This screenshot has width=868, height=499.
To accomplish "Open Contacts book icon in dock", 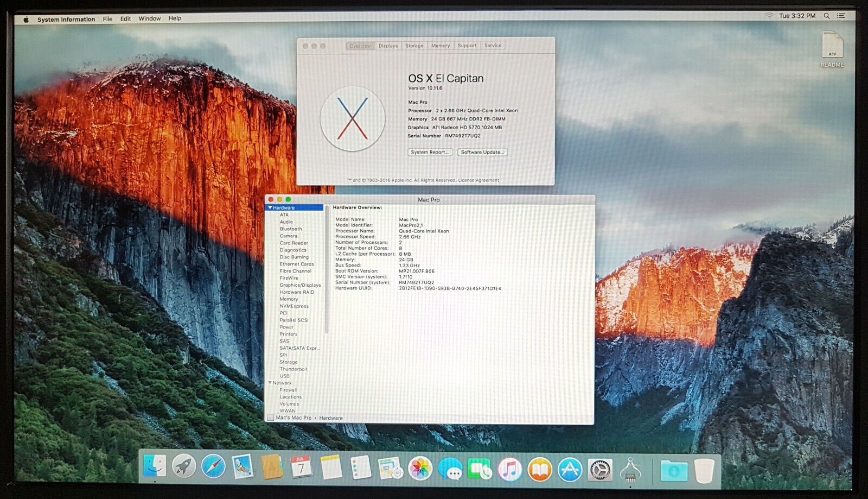I will point(272,467).
